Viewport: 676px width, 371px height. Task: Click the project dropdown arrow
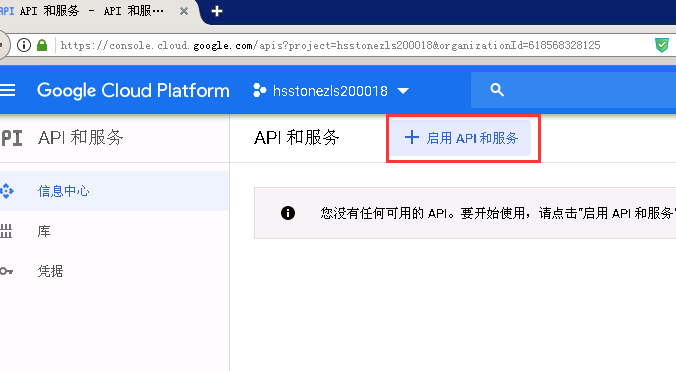pos(403,91)
